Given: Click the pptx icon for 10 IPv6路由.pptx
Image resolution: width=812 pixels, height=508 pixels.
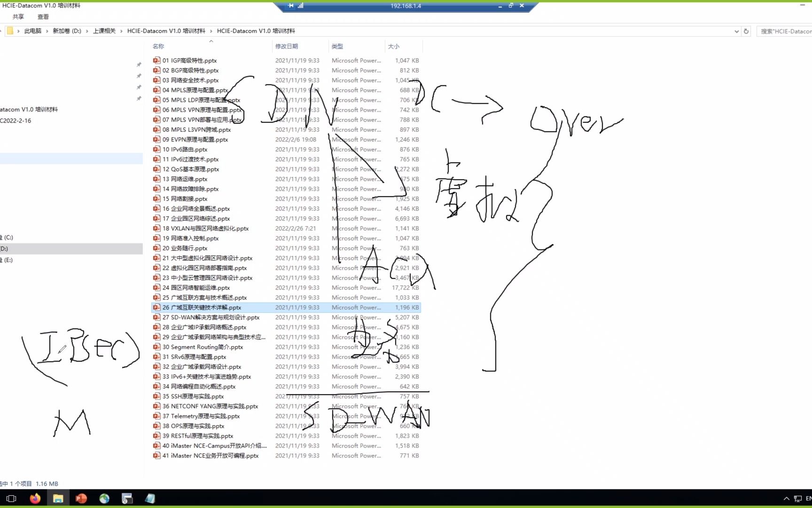Looking at the screenshot, I should pyautogui.click(x=156, y=149).
